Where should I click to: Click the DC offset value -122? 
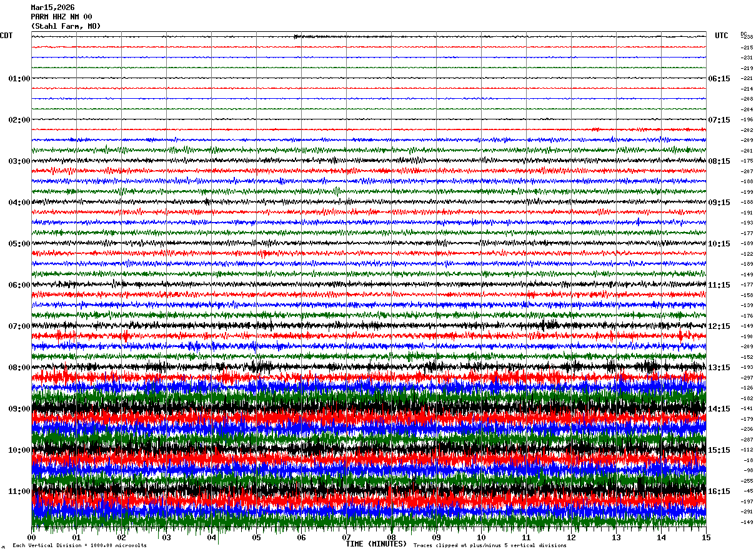pyautogui.click(x=747, y=254)
